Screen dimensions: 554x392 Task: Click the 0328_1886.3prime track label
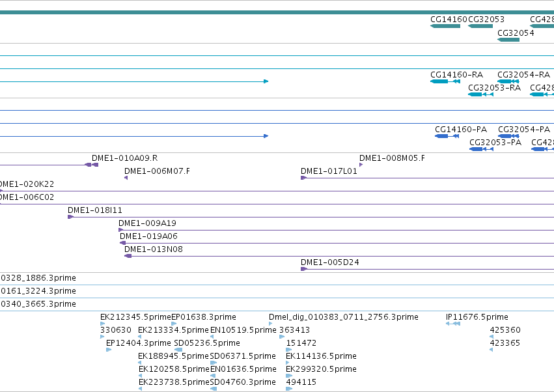[38, 278]
